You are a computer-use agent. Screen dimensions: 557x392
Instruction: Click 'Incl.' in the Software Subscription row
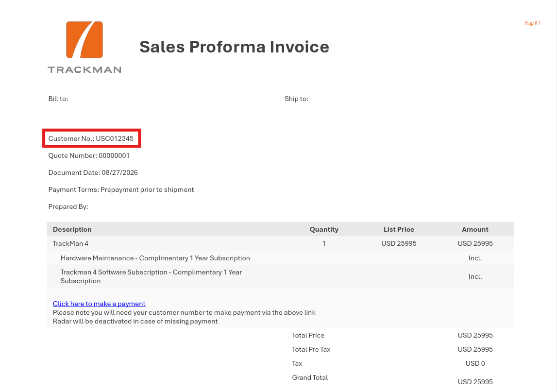pos(475,276)
